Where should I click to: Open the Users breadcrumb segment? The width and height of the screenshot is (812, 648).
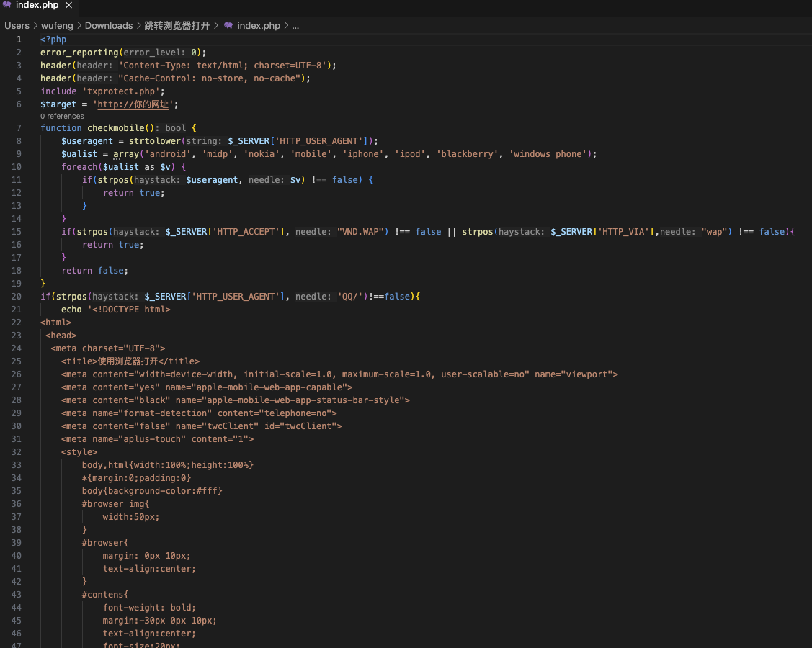coord(17,25)
